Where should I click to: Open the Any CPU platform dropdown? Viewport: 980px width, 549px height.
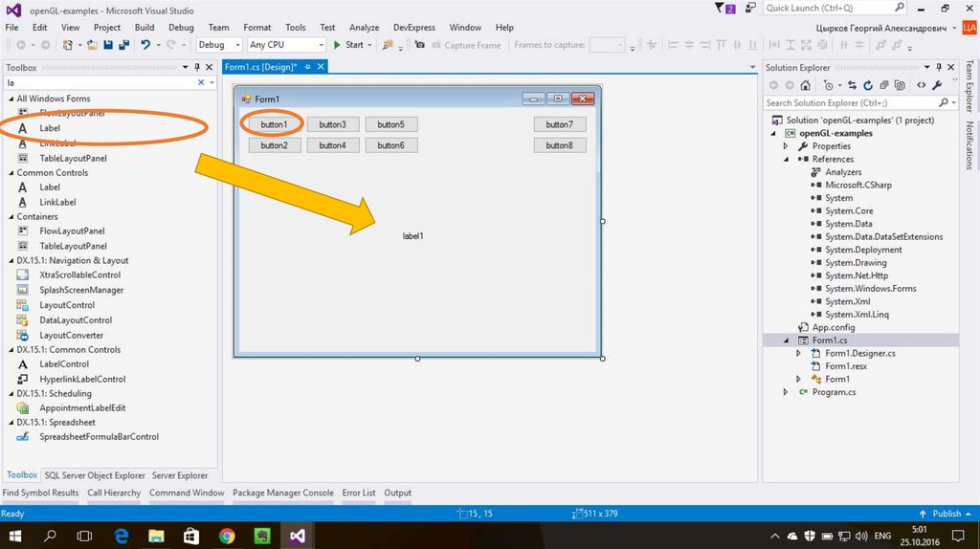pos(286,45)
